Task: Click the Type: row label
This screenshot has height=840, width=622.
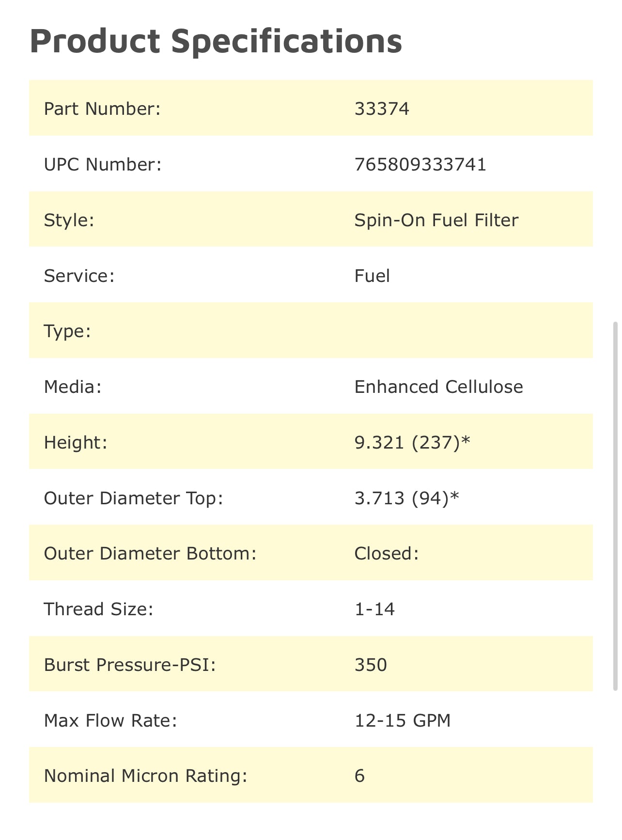Action: [x=67, y=331]
